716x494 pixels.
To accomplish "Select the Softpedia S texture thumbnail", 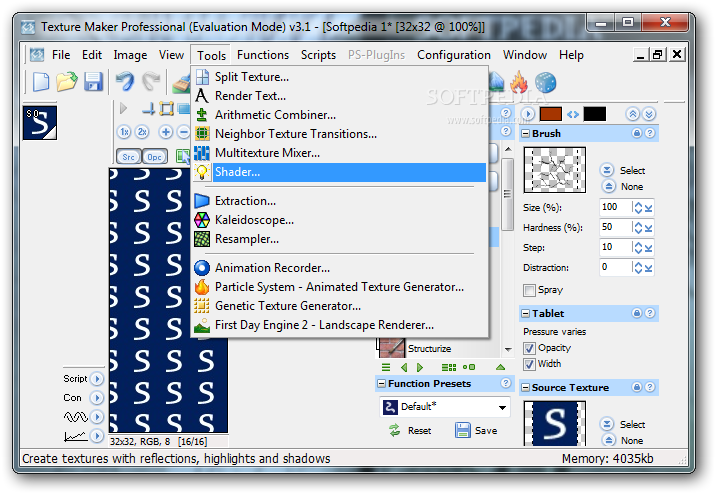I will pos(40,123).
